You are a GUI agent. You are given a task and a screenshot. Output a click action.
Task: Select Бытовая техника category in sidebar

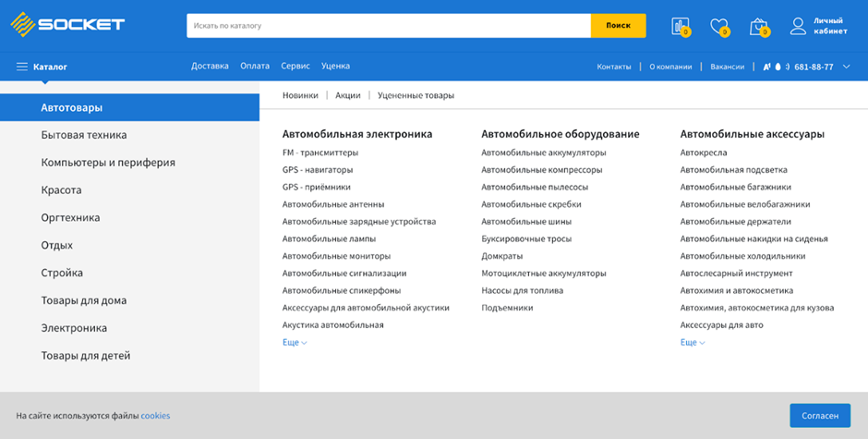[x=84, y=135]
